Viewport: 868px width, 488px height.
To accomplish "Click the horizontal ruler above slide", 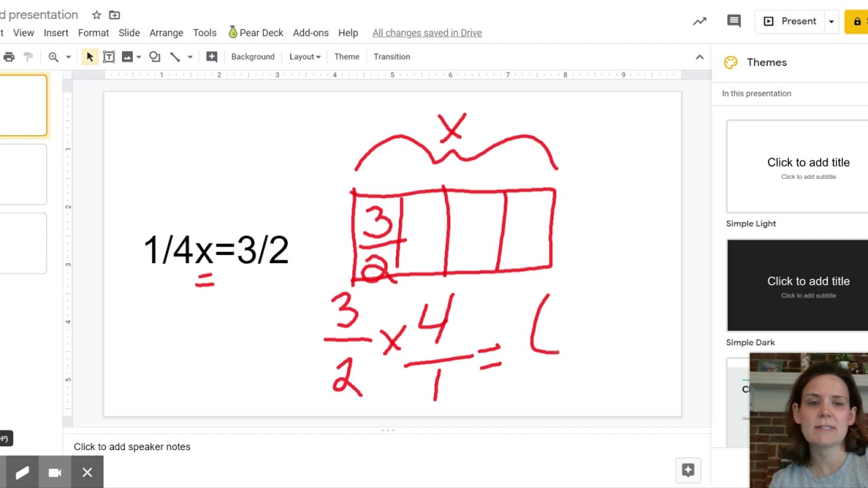I will coord(393,75).
